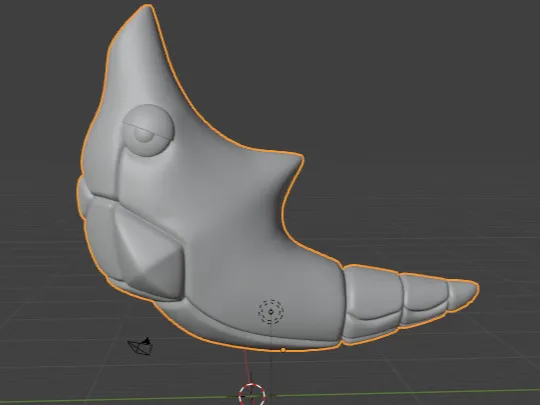
Task: Click the orange origin dot under the model
Action: 283,350
